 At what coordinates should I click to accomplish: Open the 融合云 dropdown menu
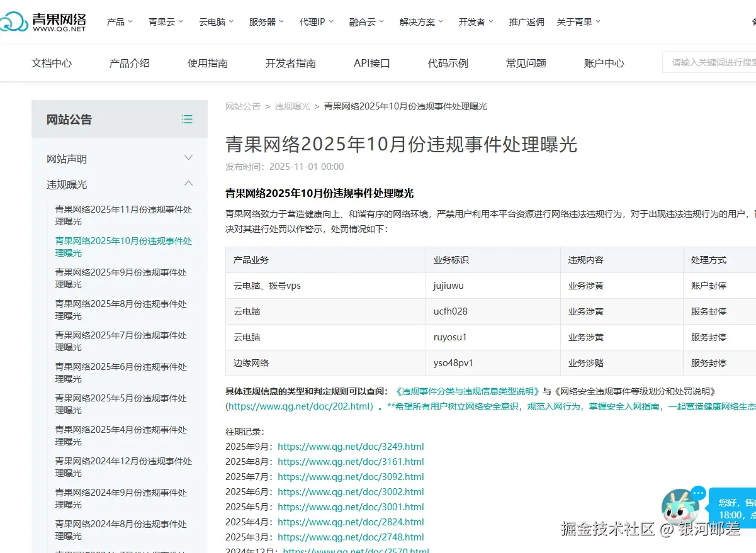367,22
